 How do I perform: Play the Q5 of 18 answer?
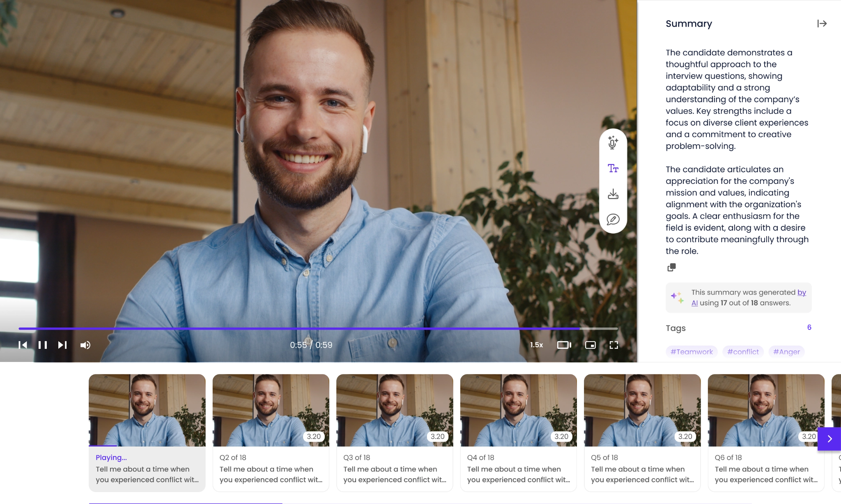642,433
